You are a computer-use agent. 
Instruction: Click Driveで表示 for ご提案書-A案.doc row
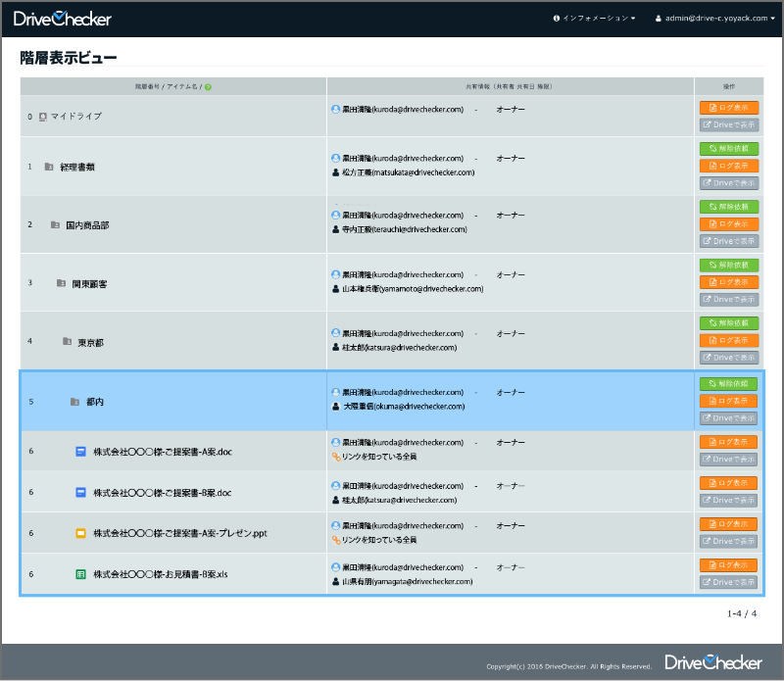(x=728, y=459)
